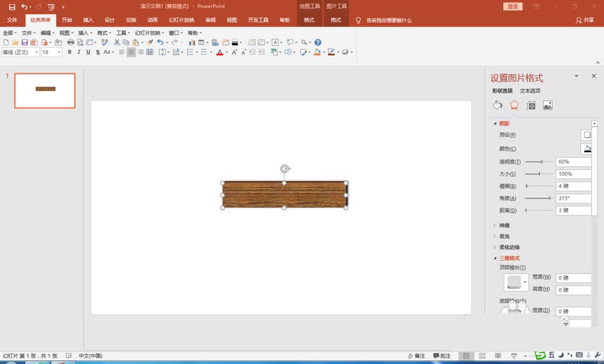Viewport: 604px width, 364px height.
Task: Click the Print icon in toolbar
Action: click(71, 43)
